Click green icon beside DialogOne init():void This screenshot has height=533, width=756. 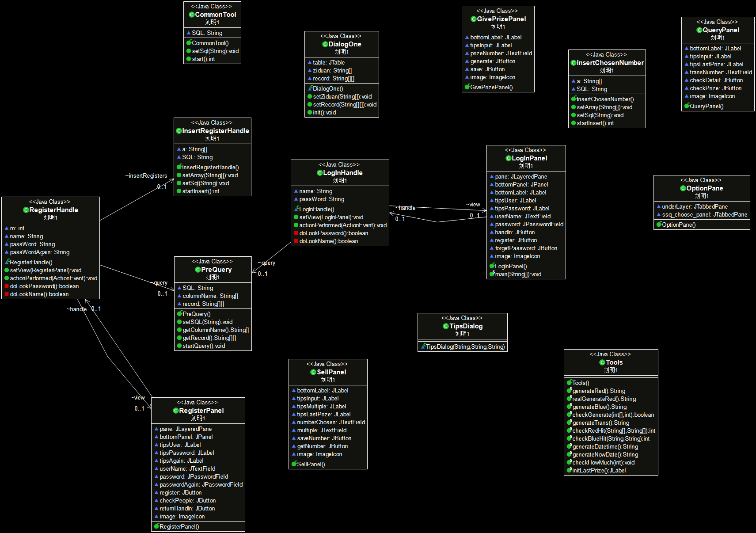[310, 112]
